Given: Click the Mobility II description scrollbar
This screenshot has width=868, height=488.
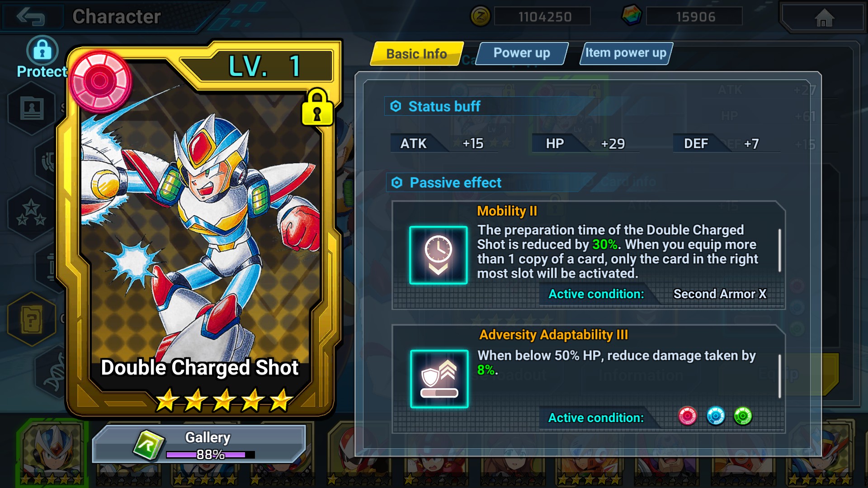Looking at the screenshot, I should [x=780, y=250].
